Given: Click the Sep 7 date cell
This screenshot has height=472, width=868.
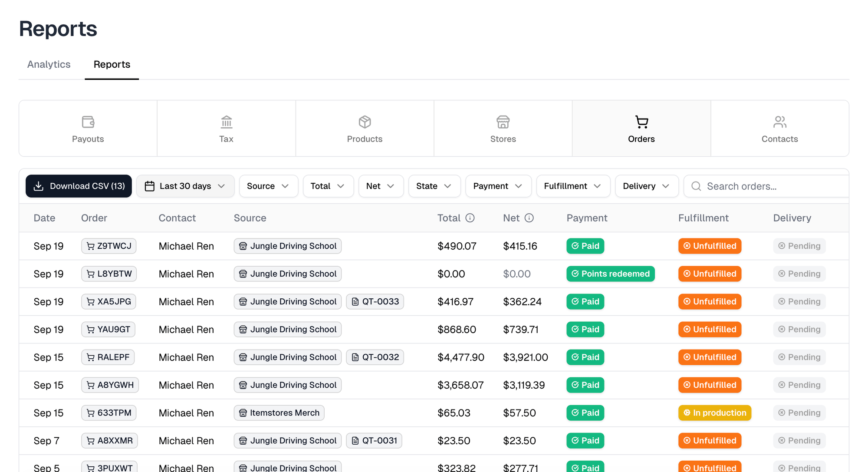Looking at the screenshot, I should tap(46, 441).
